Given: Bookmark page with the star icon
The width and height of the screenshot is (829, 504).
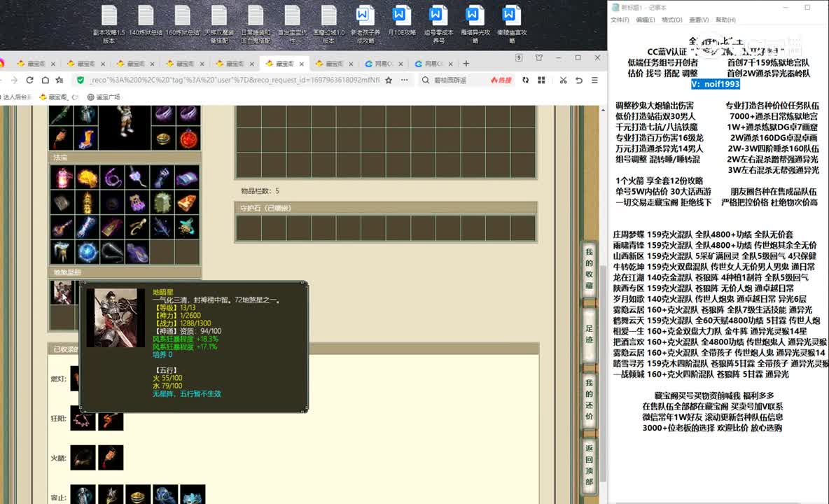Looking at the screenshot, I should click(x=389, y=80).
